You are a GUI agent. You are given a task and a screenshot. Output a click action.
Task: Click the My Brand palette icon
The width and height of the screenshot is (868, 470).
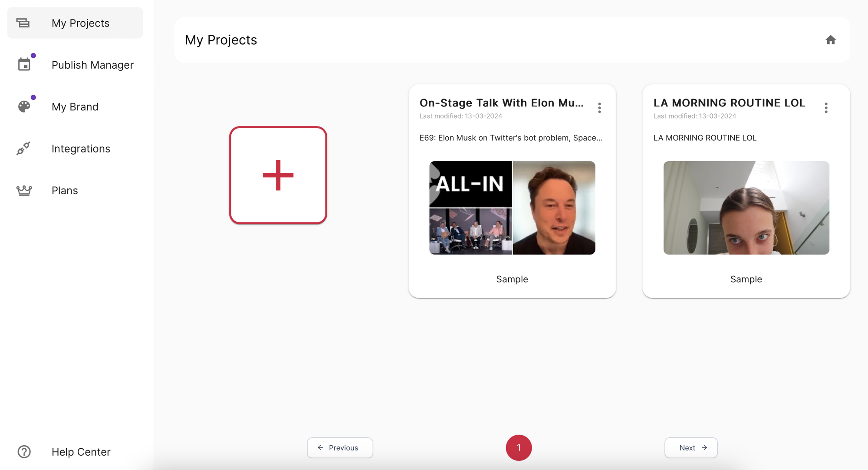pos(24,106)
